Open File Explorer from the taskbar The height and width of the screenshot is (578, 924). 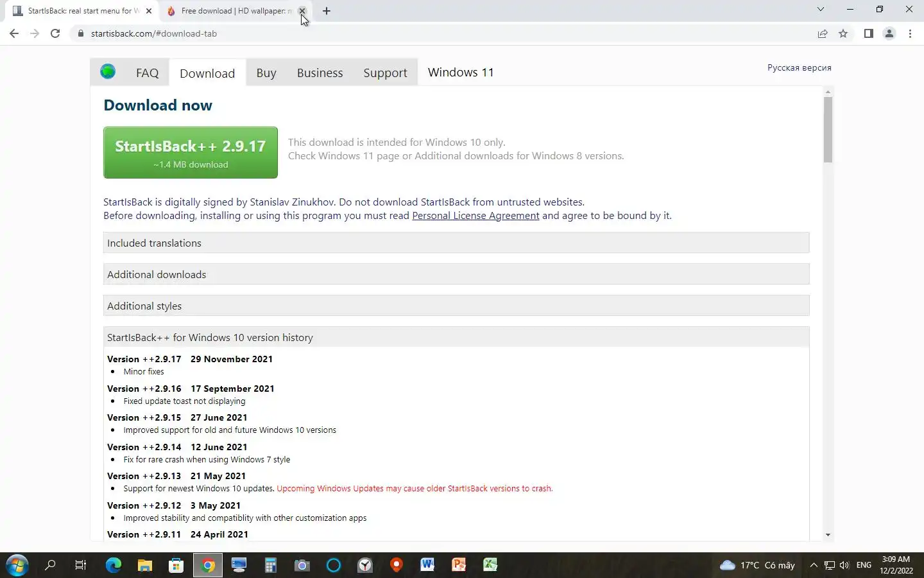144,565
